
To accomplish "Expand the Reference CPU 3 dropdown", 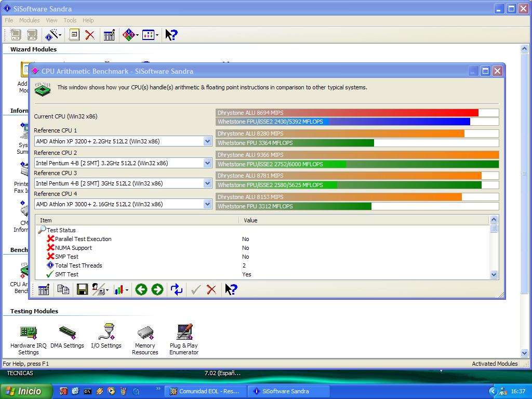I will [x=208, y=183].
